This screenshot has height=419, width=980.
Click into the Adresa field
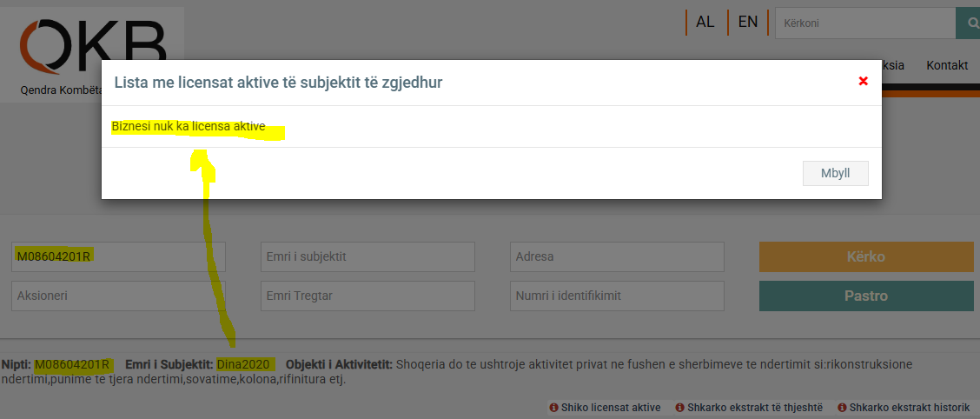coord(617,256)
